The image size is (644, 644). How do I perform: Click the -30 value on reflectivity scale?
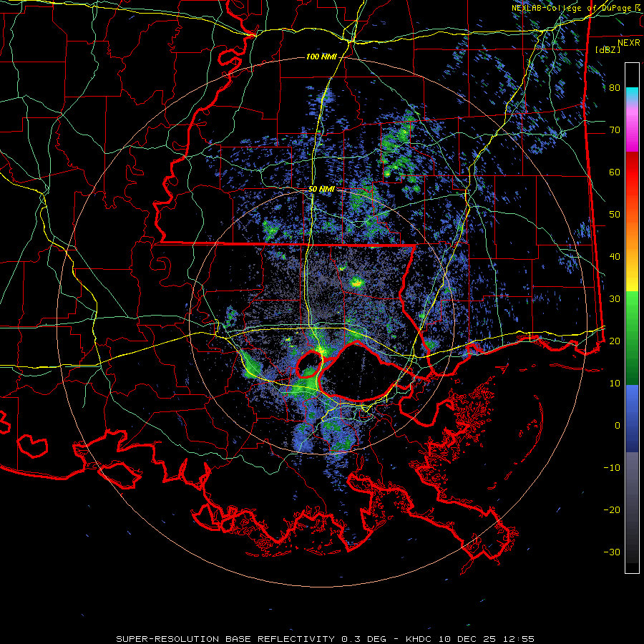pos(612,552)
